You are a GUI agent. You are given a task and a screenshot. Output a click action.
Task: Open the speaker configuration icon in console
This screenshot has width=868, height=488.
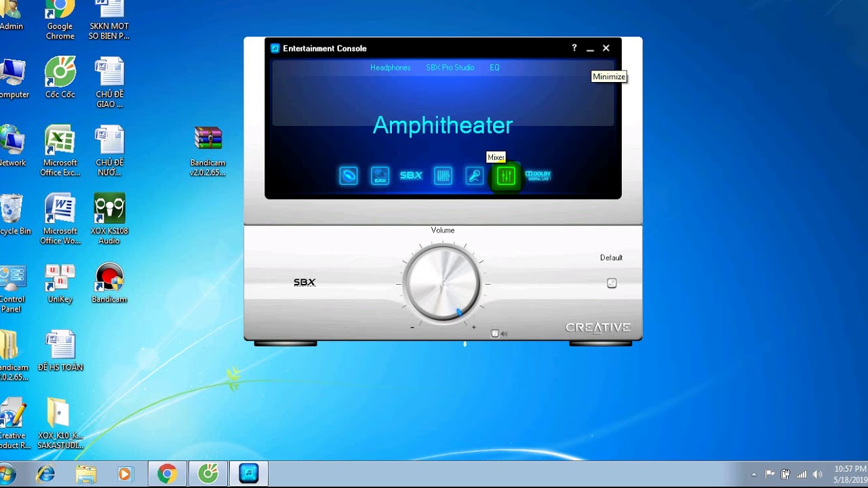[349, 176]
